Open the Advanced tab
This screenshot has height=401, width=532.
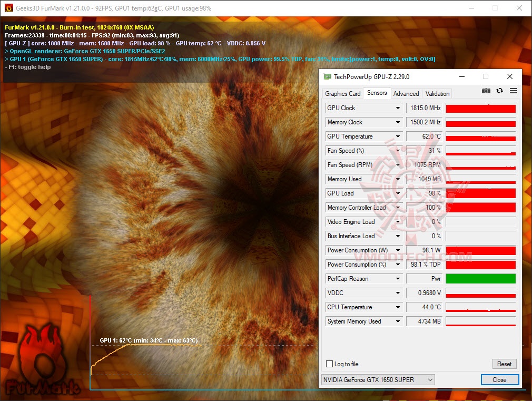tap(406, 94)
